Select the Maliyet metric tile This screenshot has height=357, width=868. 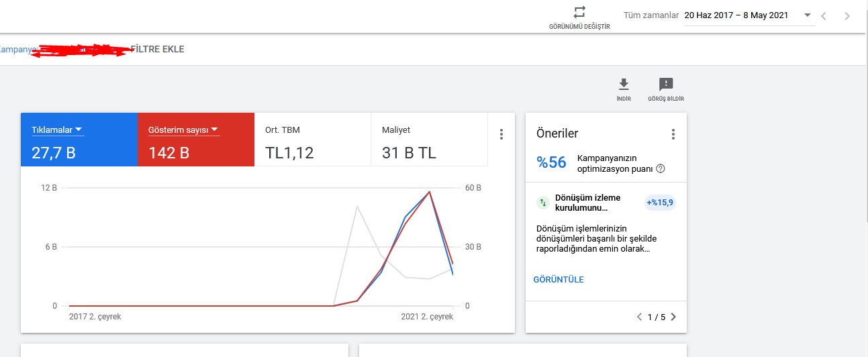point(430,140)
